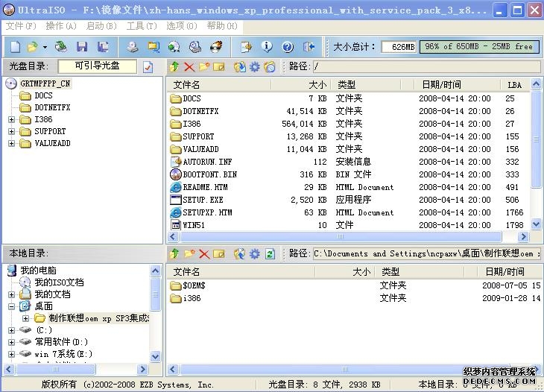Click the disc file list horizontal scrollbar
This screenshot has width=544, height=392.
[x=340, y=237]
